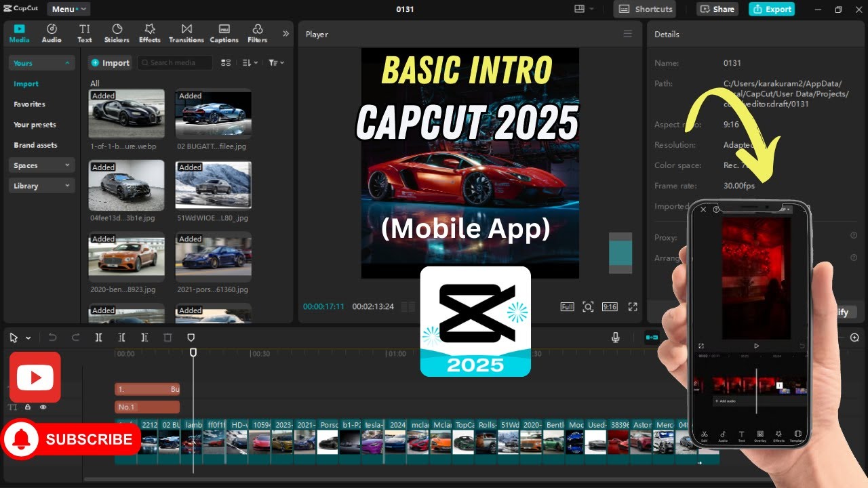This screenshot has height=488, width=868.
Task: Select the 2021-pors...61360.jpg thumbnail
Action: (213, 257)
